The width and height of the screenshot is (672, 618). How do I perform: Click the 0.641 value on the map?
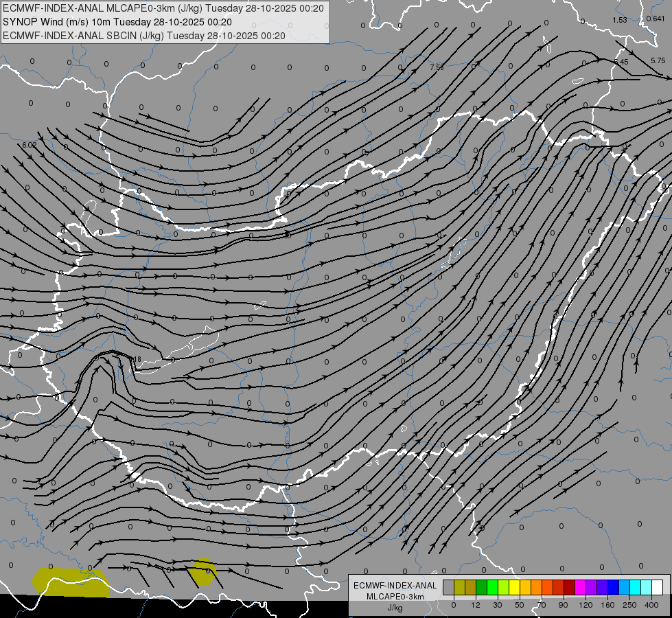tap(656, 19)
